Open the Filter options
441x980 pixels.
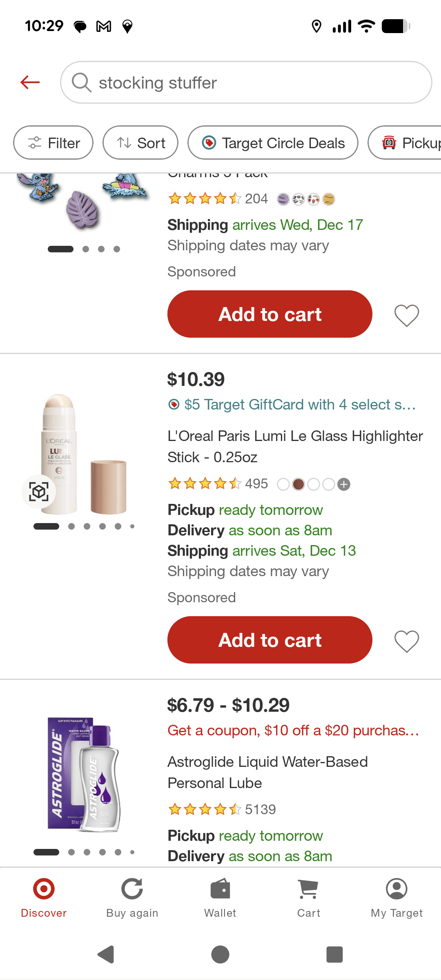coord(53,143)
